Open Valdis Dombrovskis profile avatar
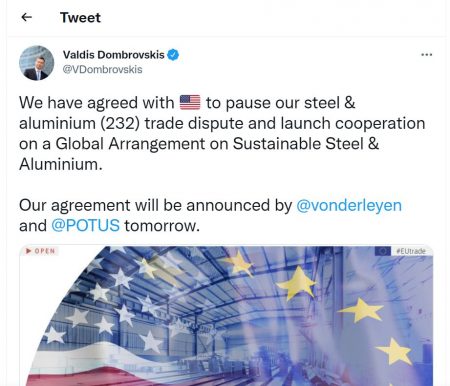The image size is (450, 386). tap(37, 63)
